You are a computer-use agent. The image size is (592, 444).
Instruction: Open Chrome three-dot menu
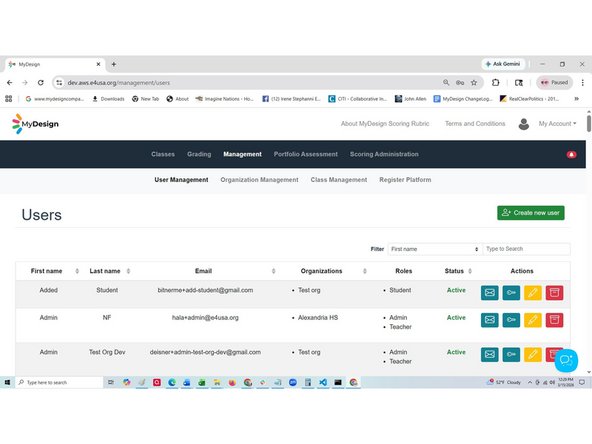click(583, 83)
